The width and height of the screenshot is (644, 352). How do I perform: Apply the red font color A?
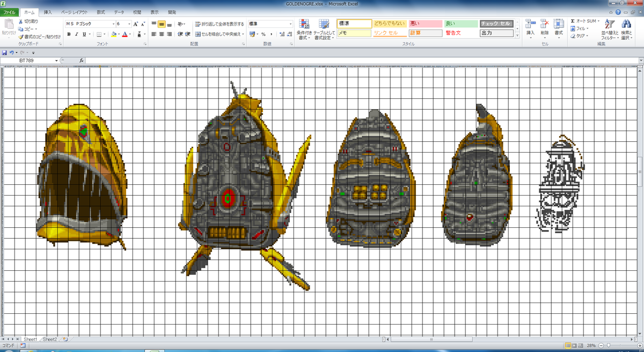pyautogui.click(x=125, y=34)
